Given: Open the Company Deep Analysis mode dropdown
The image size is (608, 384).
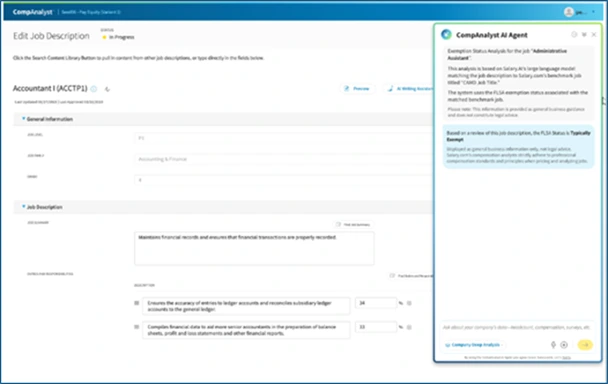Looking at the screenshot, I should point(474,345).
